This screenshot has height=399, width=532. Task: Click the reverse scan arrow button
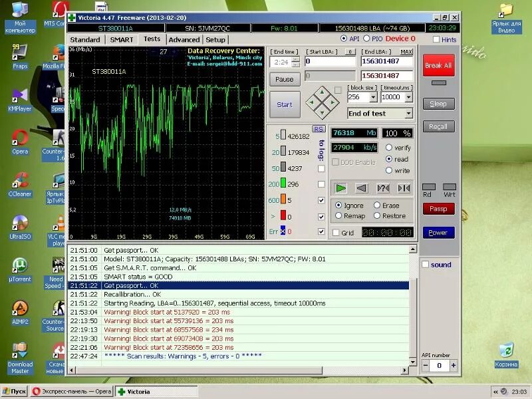tap(362, 188)
